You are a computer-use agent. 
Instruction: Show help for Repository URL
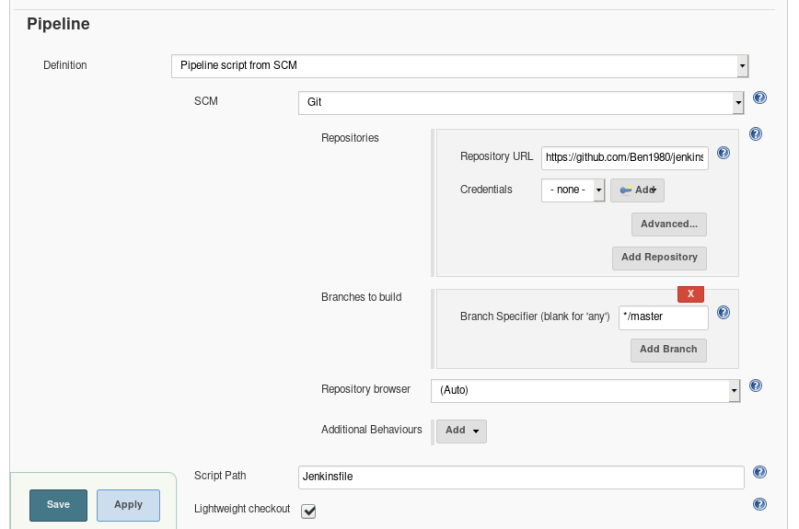[x=723, y=153]
